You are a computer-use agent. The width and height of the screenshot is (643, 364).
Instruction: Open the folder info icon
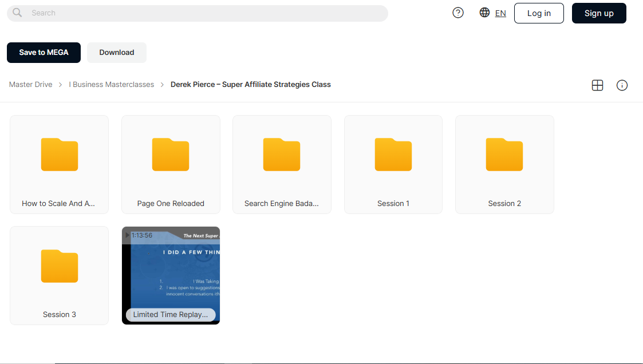click(622, 85)
